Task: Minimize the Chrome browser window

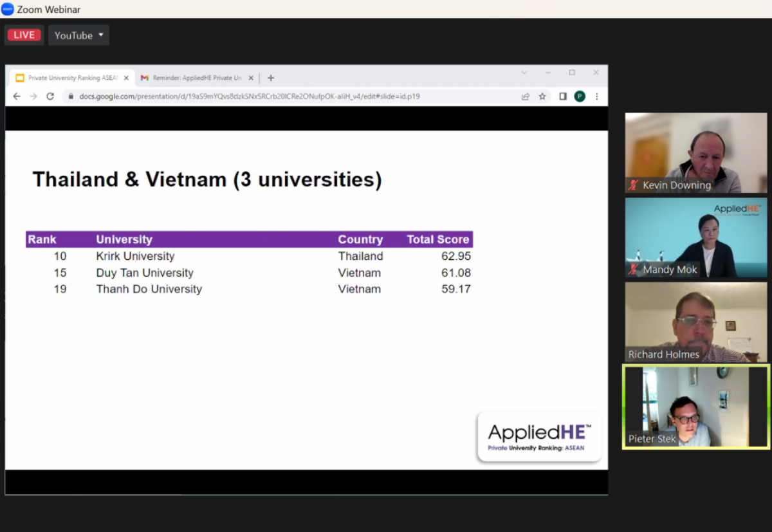Action: [x=547, y=73]
